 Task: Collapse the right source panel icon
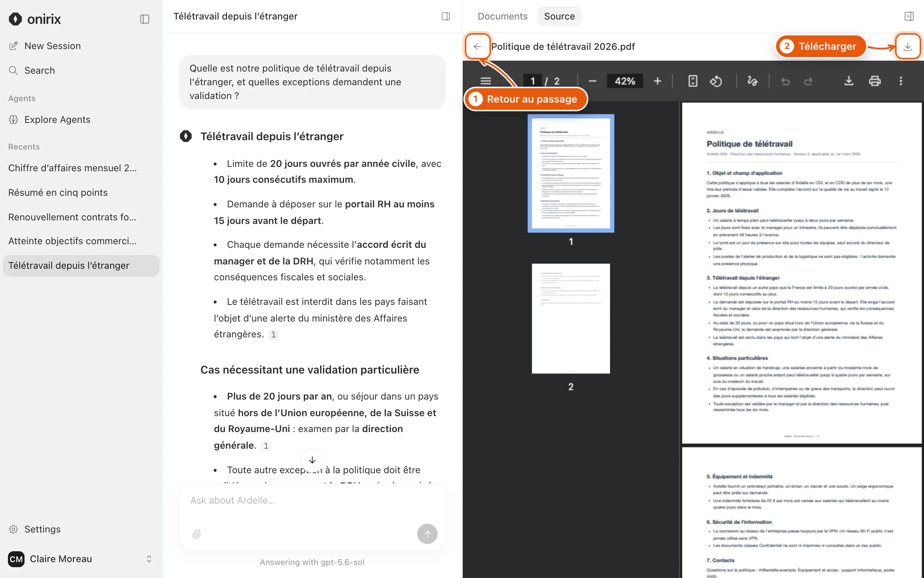click(909, 16)
